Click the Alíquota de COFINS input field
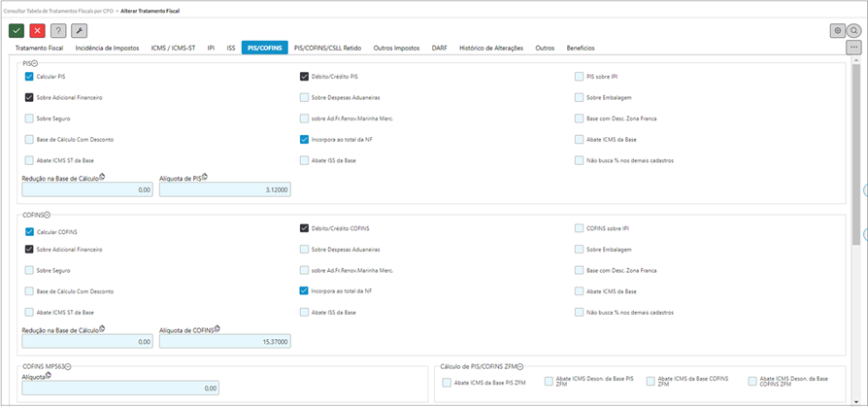Image resolution: width=868 pixels, height=407 pixels. tap(224, 342)
